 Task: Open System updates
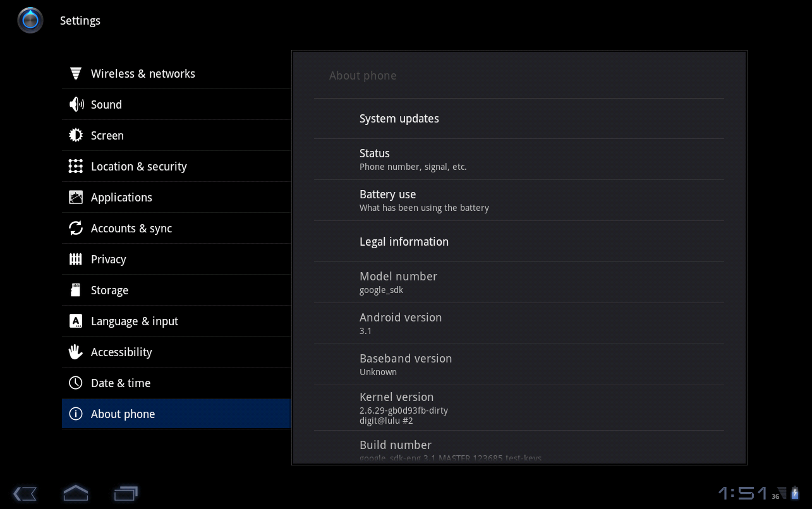coord(519,119)
